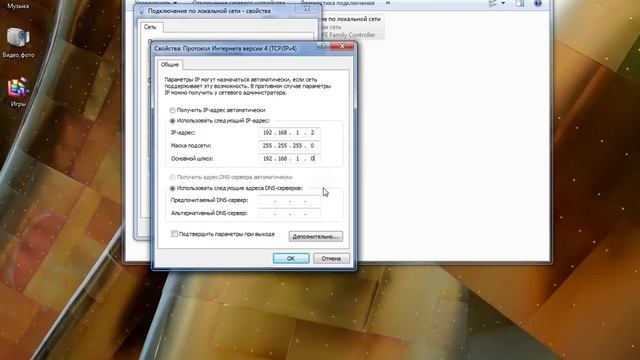Click the Отмена button

coord(331,258)
